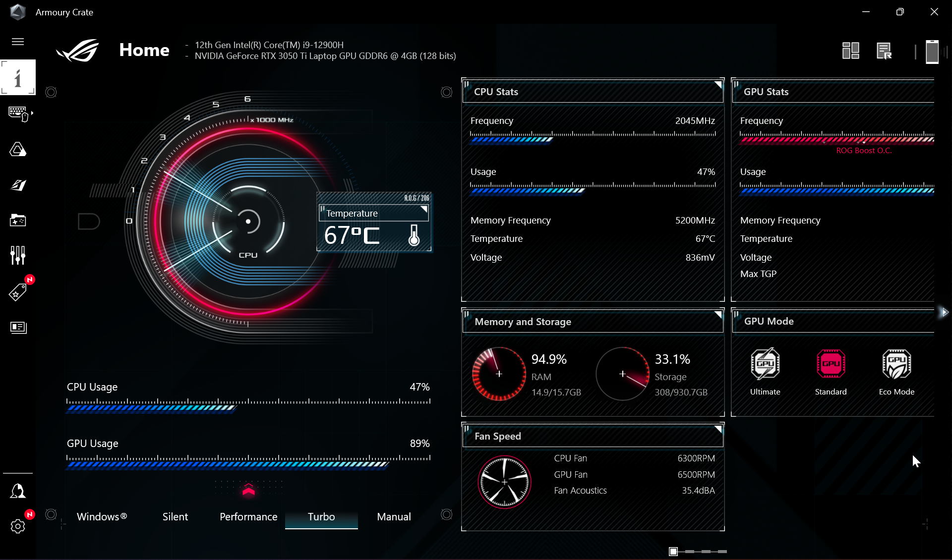Select Standard GPU mode
Image resolution: width=952 pixels, height=560 pixels.
tap(831, 372)
